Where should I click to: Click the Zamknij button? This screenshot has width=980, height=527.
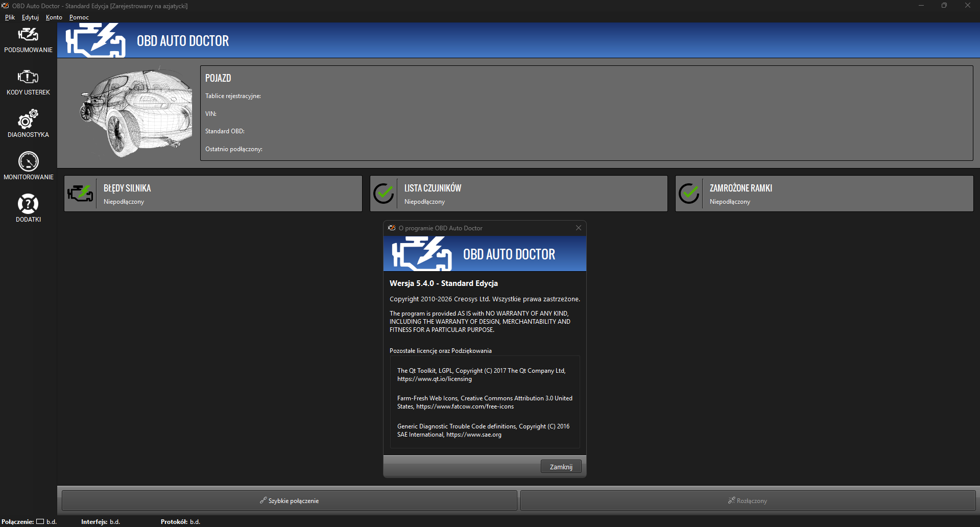561,467
